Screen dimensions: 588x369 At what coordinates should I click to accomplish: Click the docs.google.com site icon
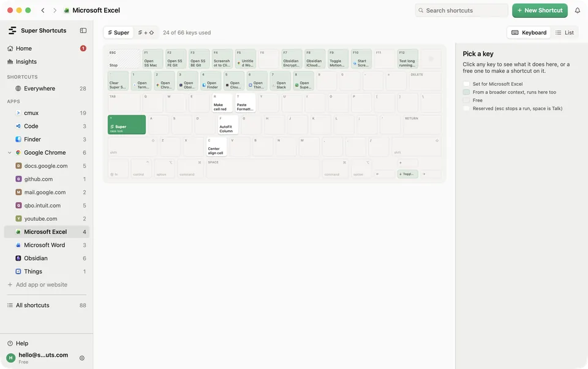18,166
